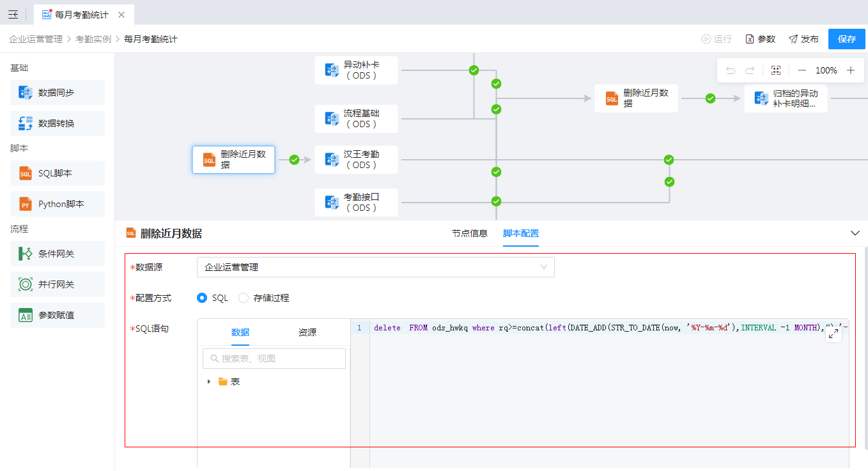Click the fit-to-screen canvas icon
Image resolution: width=868 pixels, height=471 pixels.
coord(776,70)
